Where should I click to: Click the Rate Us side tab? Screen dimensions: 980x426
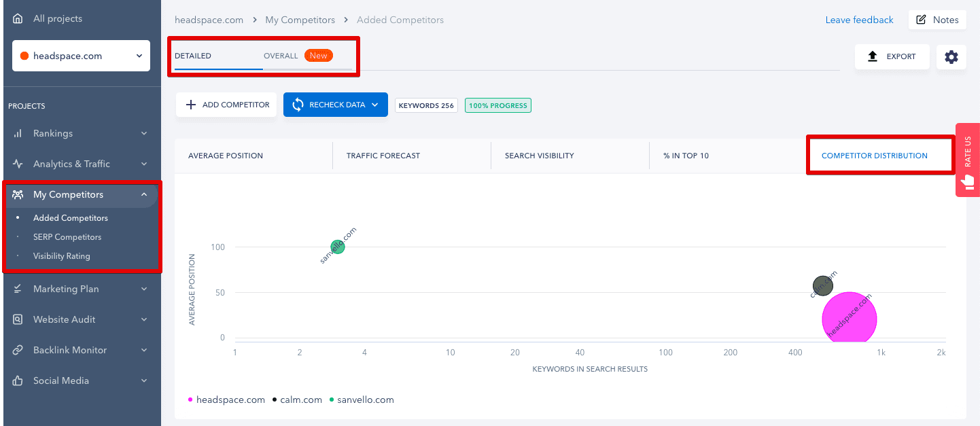tap(968, 160)
